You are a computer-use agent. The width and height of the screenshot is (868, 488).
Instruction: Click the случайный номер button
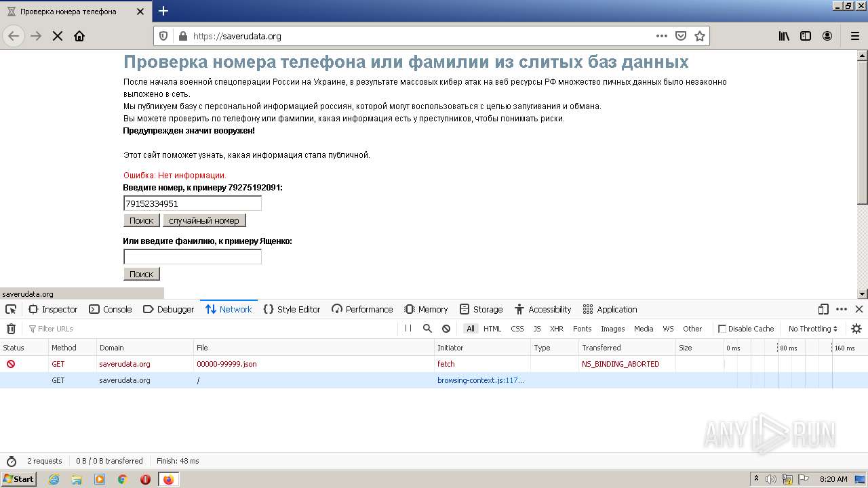(204, 220)
